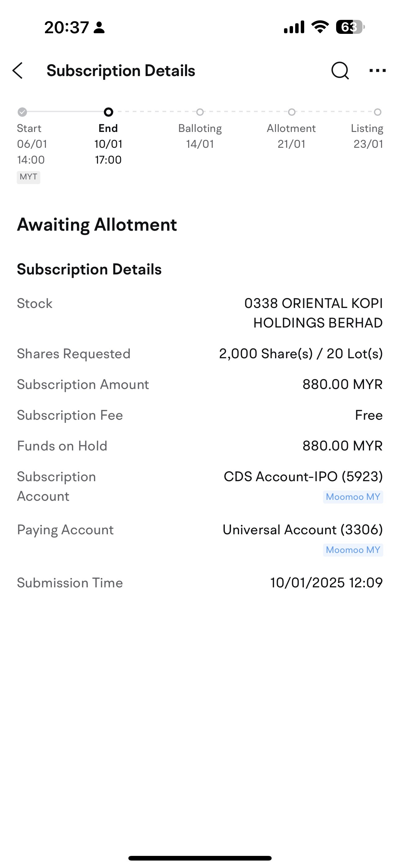Tap the home indicator bar
The image size is (400, 868).
(200, 858)
